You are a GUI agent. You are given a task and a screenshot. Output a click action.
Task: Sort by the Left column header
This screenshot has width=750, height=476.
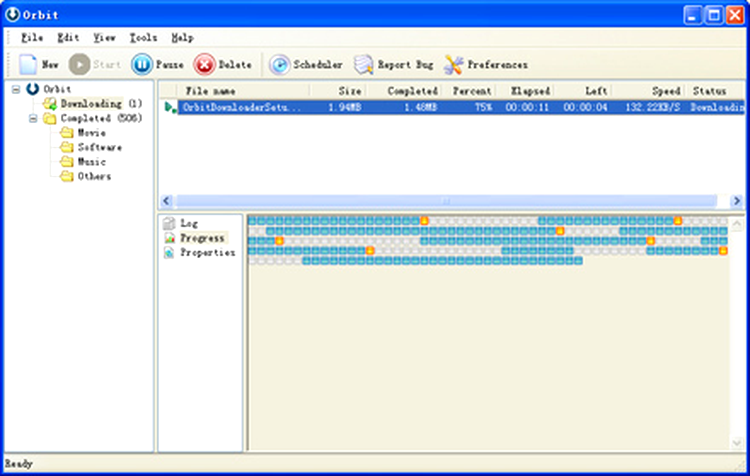(583, 91)
